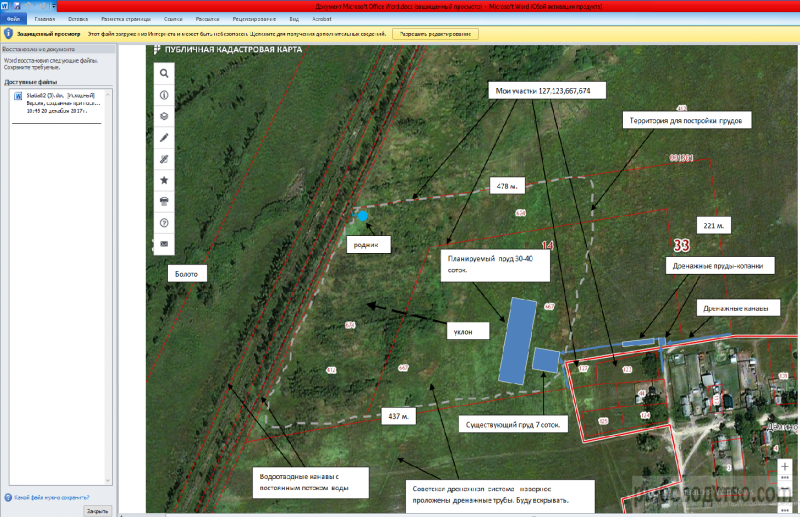This screenshot has height=517, width=800.
Task: Click the search magnifier icon on map
Action: 164,73
